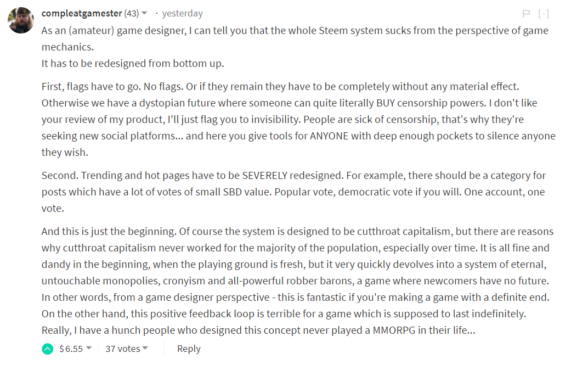This screenshot has height=370, width=588.
Task: Expand the dropdown arrow beside the username
Action: [144, 13]
